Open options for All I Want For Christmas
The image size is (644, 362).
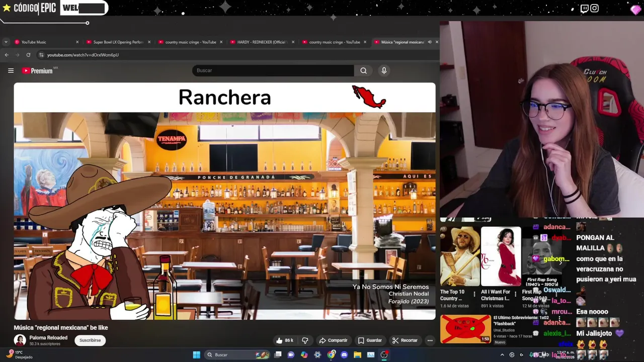coord(515,295)
